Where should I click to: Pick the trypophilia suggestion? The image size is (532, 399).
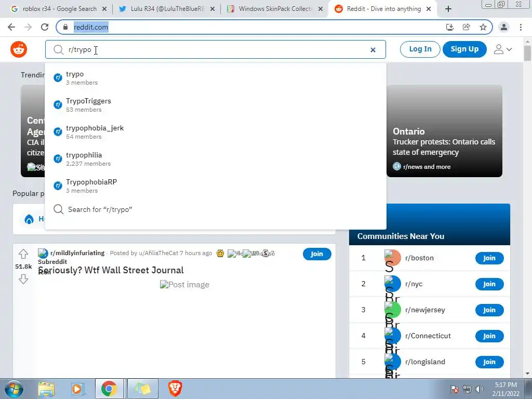(x=216, y=159)
